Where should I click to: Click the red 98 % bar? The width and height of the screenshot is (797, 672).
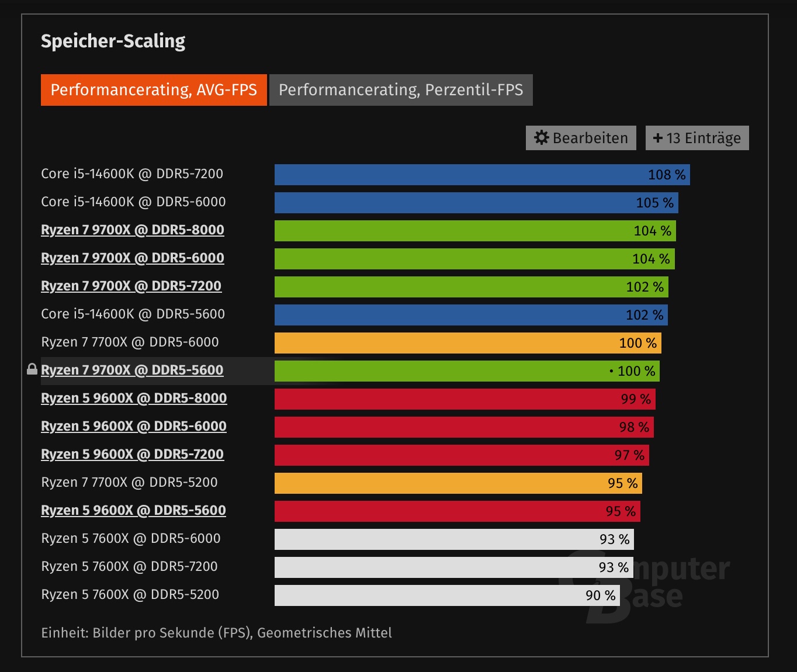tap(464, 427)
